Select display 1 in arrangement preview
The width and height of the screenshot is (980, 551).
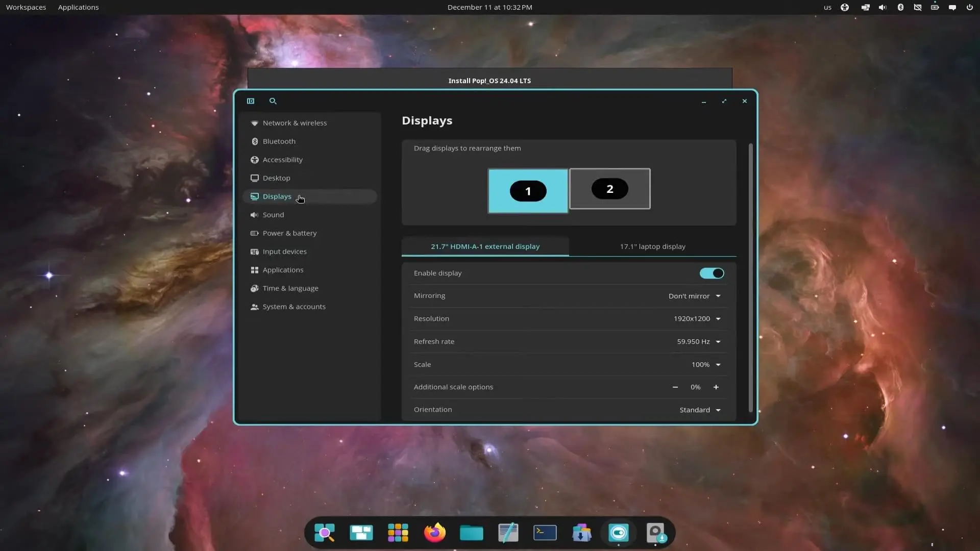point(528,191)
